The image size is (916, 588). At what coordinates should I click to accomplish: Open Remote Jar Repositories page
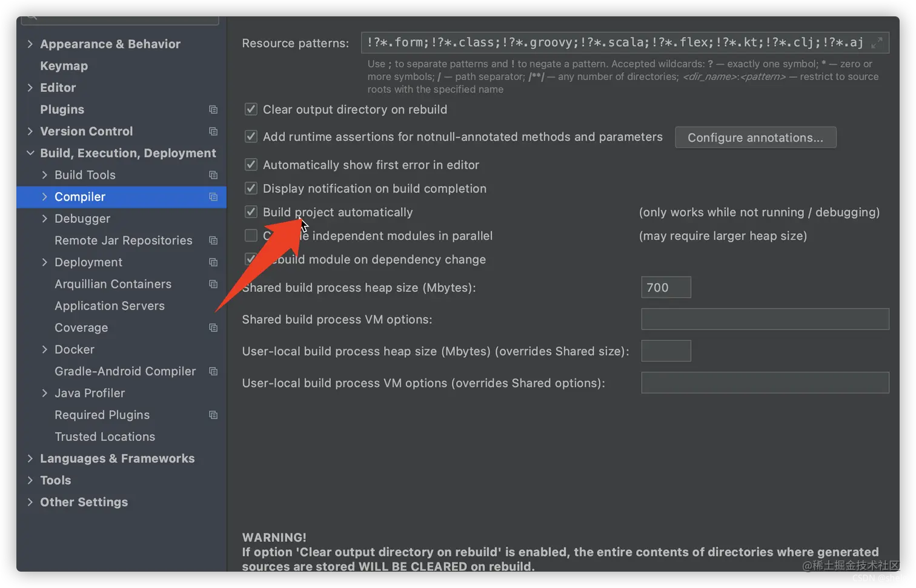click(x=124, y=240)
